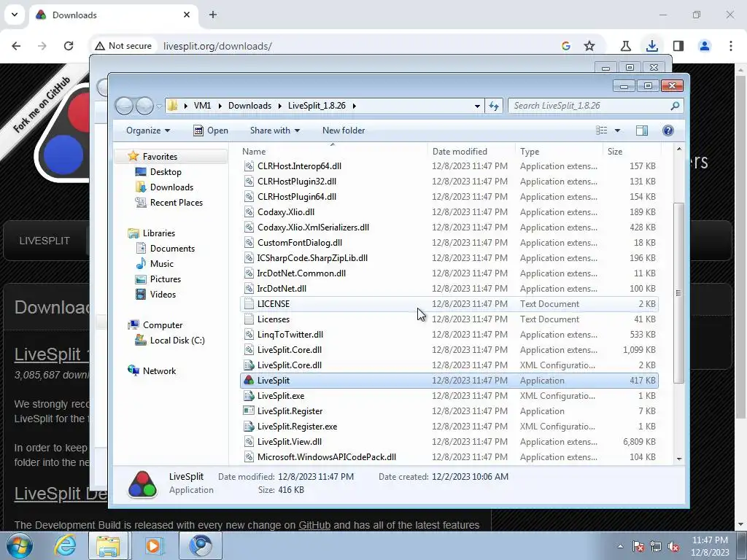Sort by the Size column header

(632, 152)
